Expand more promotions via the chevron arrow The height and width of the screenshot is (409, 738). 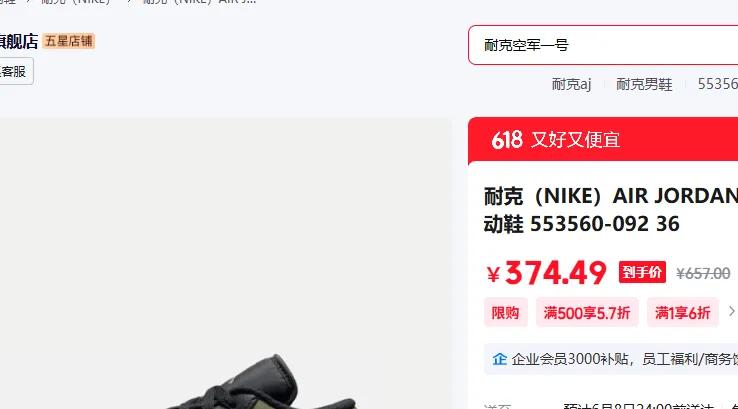click(x=731, y=311)
